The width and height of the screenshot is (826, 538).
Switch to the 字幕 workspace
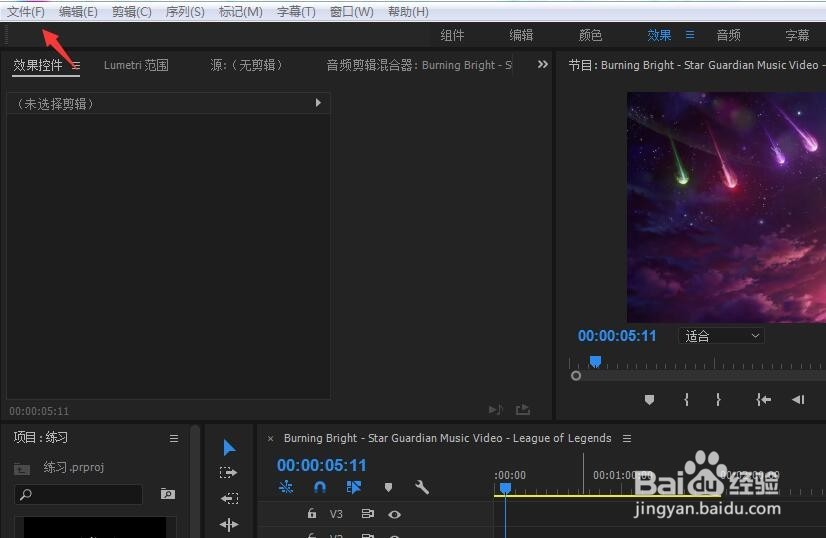(797, 35)
